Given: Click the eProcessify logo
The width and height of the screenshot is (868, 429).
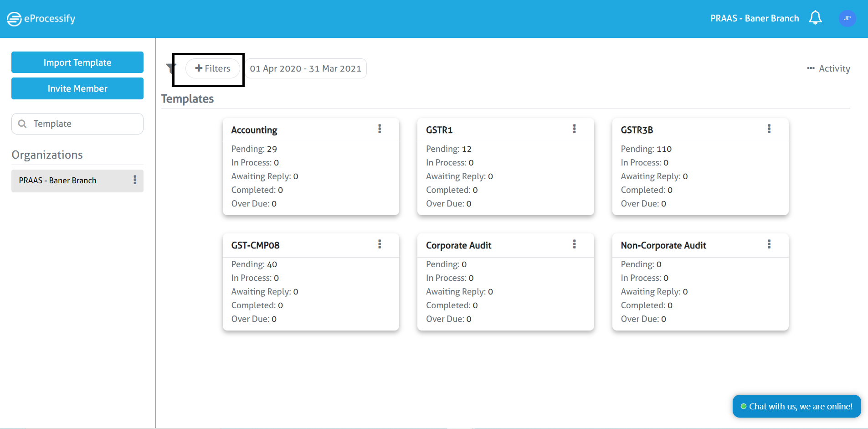Looking at the screenshot, I should click(x=41, y=19).
